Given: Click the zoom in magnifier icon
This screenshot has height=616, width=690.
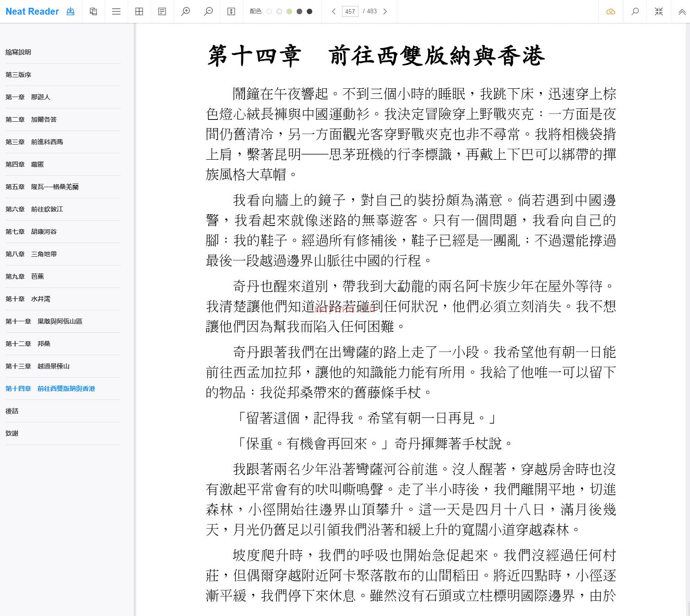Looking at the screenshot, I should coord(185,11).
